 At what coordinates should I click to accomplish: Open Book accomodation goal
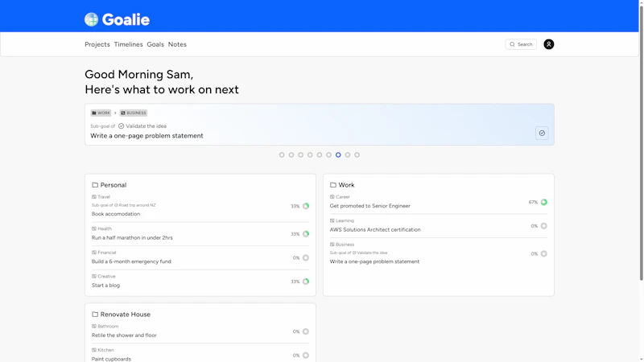[116, 214]
